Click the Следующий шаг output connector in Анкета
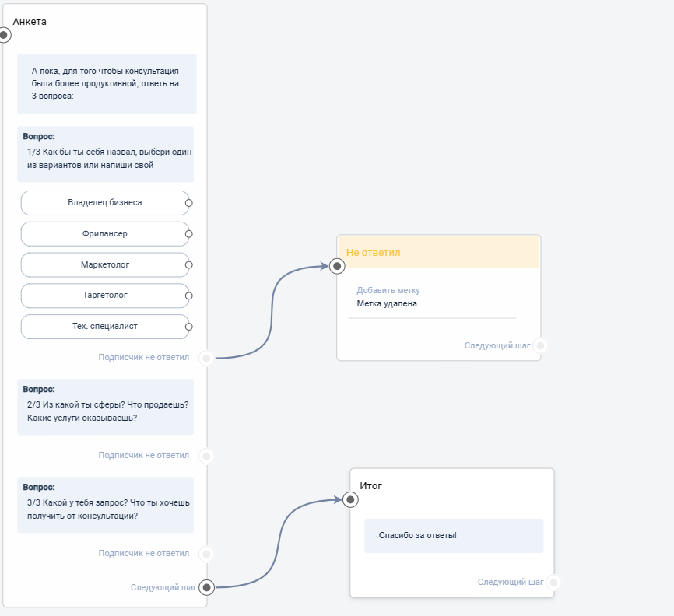Image resolution: width=674 pixels, height=616 pixels. (206, 587)
